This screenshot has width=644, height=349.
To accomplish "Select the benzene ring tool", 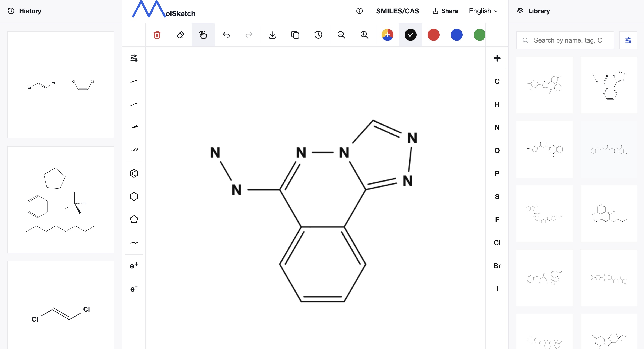I will [134, 173].
